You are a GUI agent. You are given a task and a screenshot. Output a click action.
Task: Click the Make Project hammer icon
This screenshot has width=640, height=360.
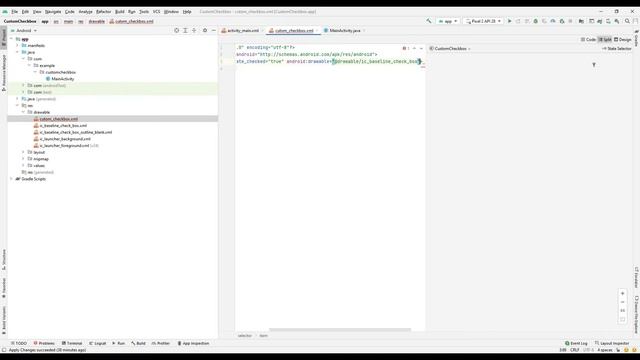pyautogui.click(x=429, y=21)
